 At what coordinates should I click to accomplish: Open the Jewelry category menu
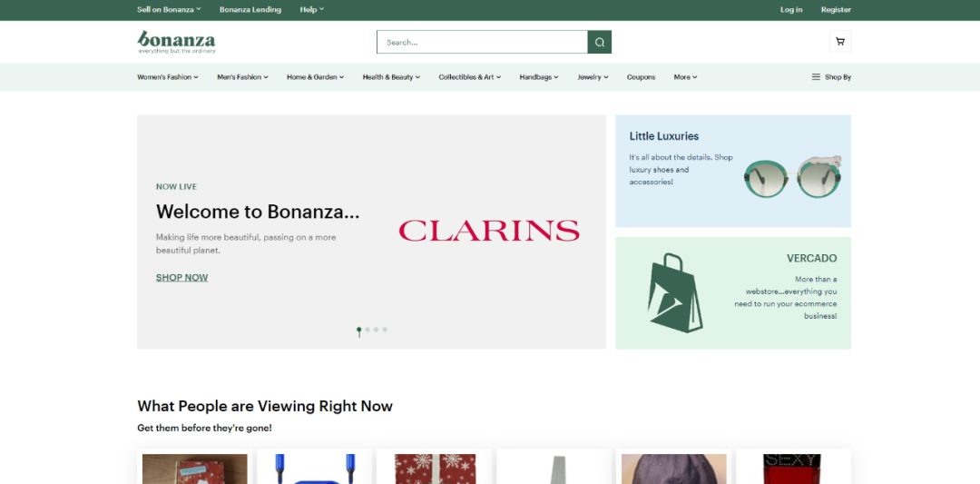click(593, 77)
